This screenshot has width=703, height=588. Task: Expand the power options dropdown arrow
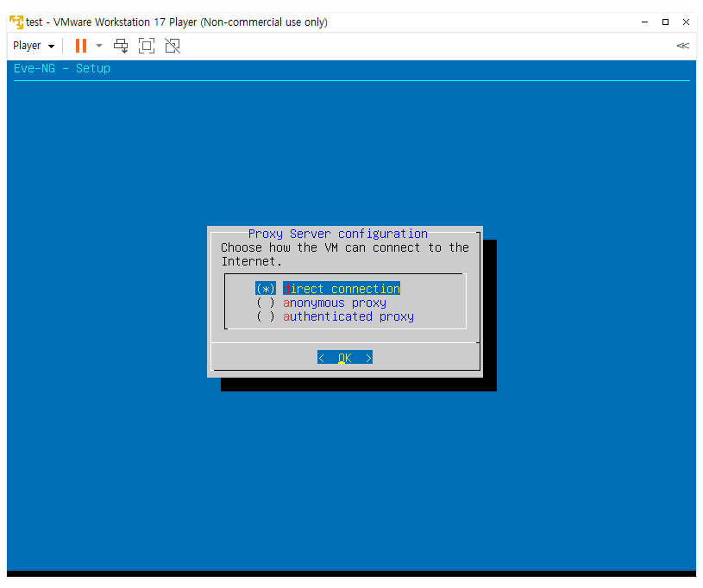click(x=99, y=46)
